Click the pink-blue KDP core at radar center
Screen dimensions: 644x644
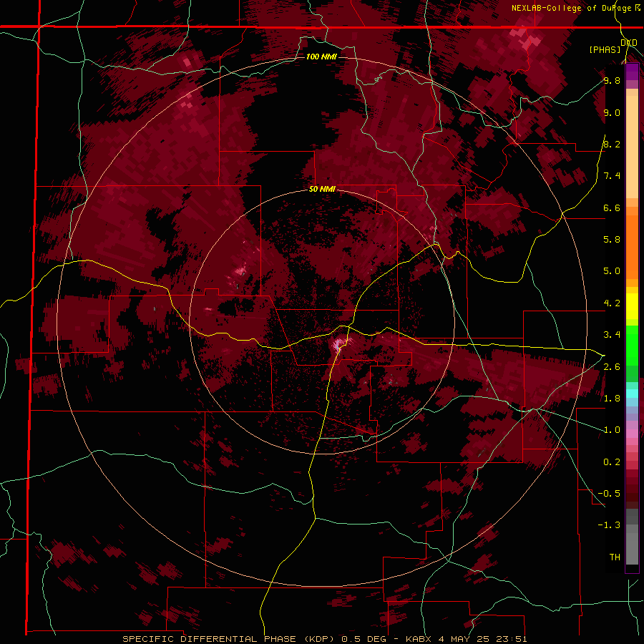point(338,345)
